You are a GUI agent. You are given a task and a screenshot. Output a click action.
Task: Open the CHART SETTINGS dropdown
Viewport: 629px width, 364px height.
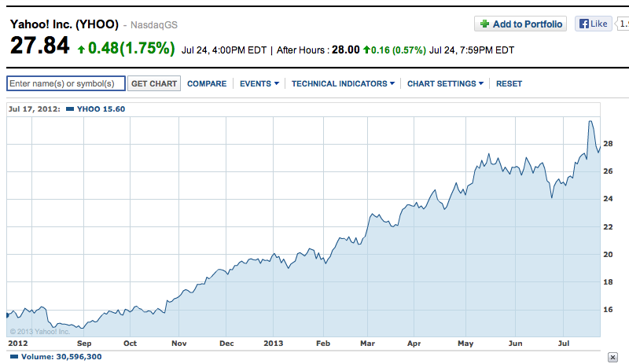[x=445, y=84]
